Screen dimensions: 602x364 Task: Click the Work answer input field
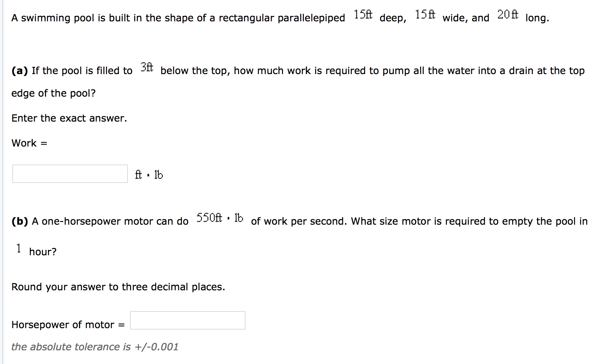(69, 174)
